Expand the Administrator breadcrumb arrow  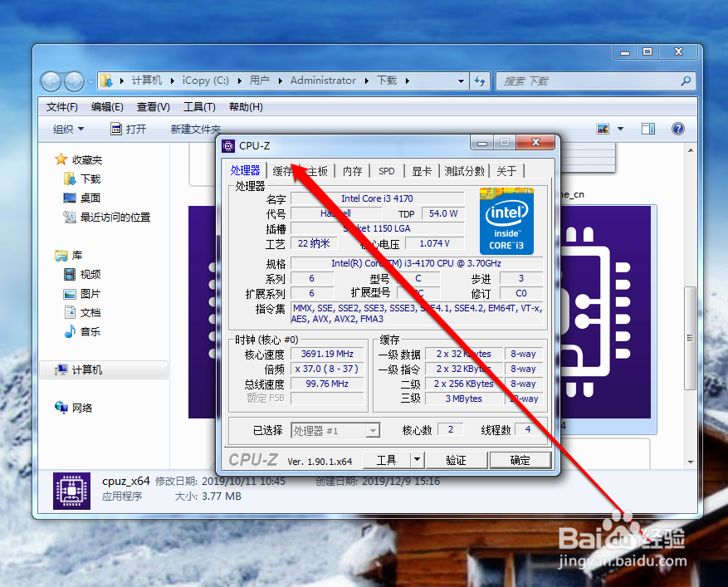pos(367,81)
